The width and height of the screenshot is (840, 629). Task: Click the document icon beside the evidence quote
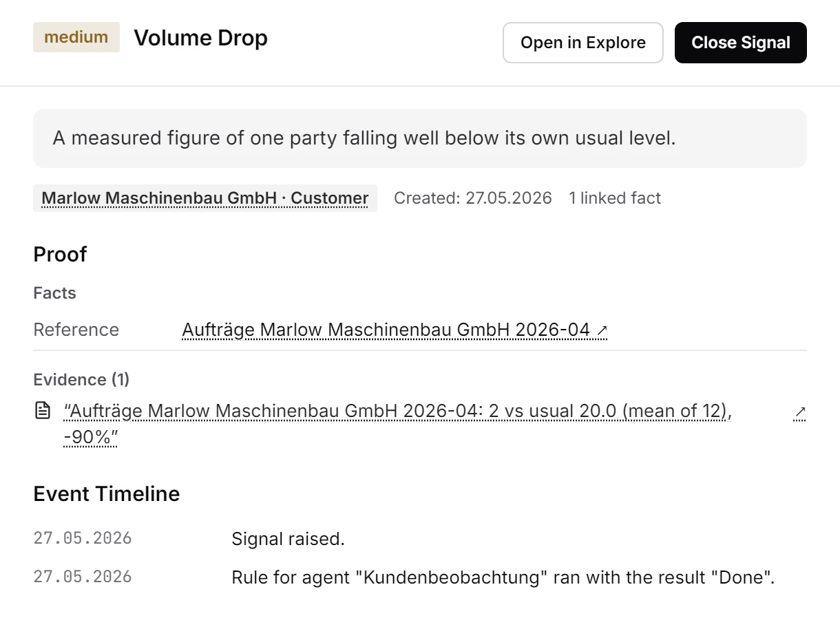(x=43, y=412)
